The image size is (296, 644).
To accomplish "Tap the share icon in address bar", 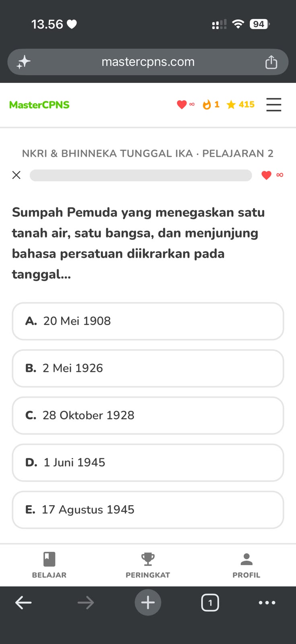I will coord(271,62).
